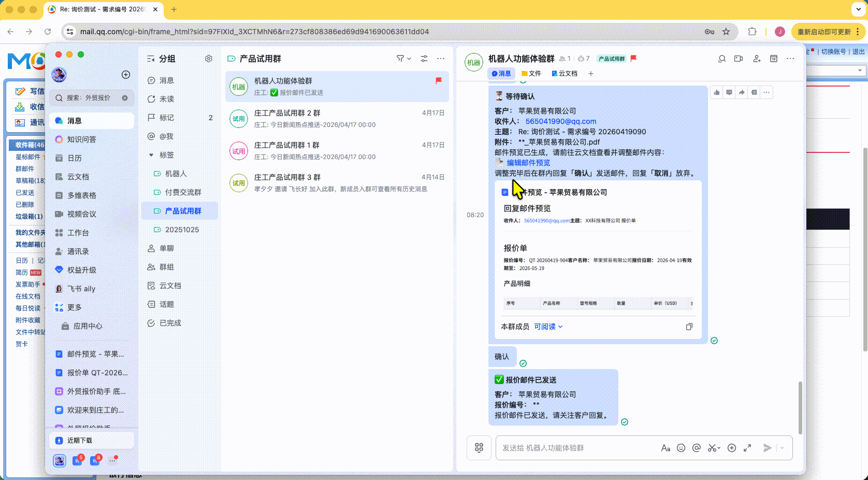Screen dimensions: 868x480
Task: Open group settings gear icon
Action: [209, 59]
